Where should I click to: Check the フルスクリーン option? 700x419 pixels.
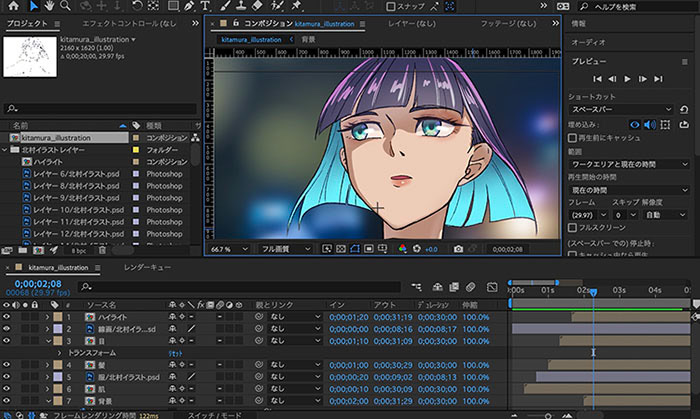pos(572,228)
